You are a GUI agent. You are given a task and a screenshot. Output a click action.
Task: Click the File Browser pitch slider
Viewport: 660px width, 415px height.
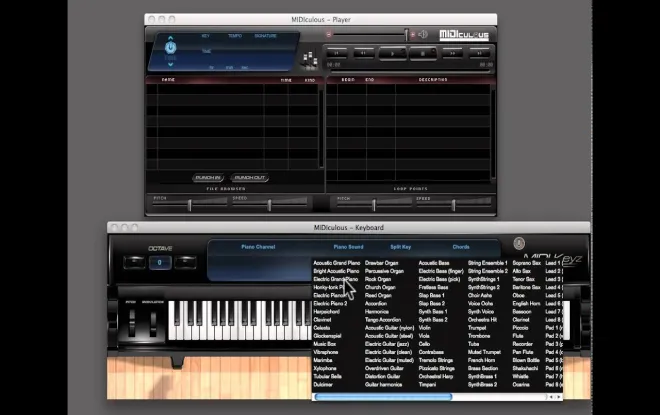190,205
